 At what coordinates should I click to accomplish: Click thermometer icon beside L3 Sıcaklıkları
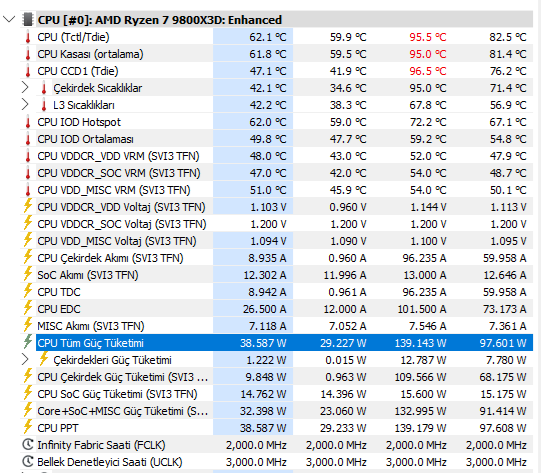point(44,105)
